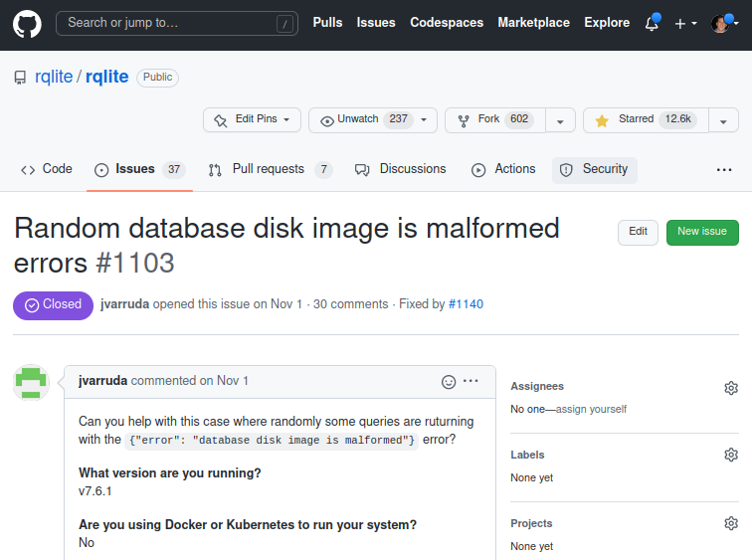Open comment options ellipsis menu
Image resolution: width=752 pixels, height=560 pixels.
[x=470, y=381]
